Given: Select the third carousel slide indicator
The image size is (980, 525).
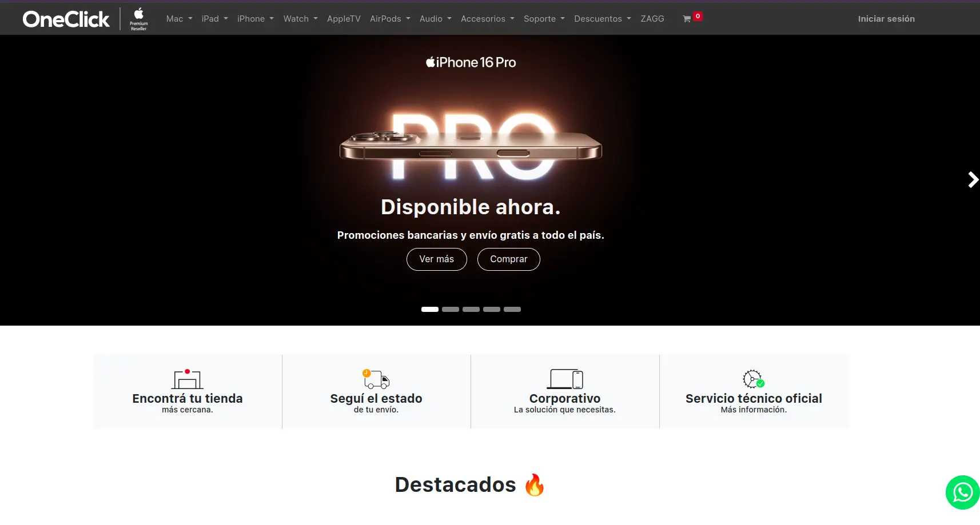Looking at the screenshot, I should pyautogui.click(x=471, y=309).
